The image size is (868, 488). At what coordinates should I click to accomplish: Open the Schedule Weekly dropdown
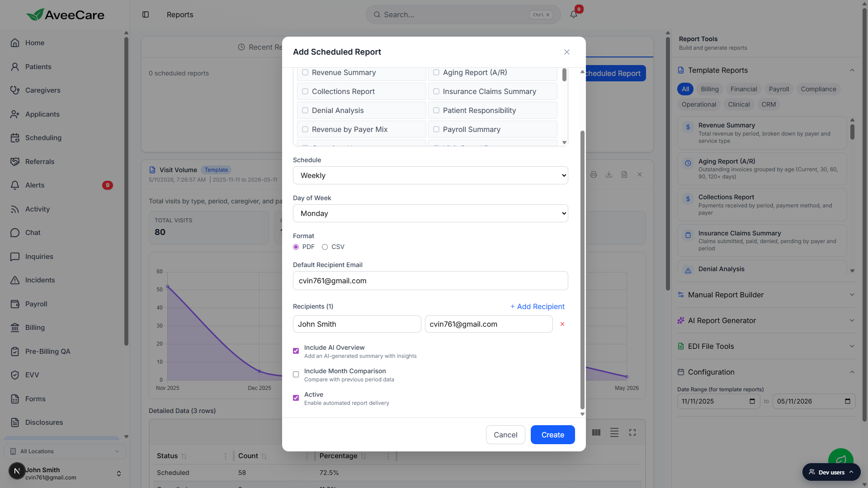[x=430, y=175]
